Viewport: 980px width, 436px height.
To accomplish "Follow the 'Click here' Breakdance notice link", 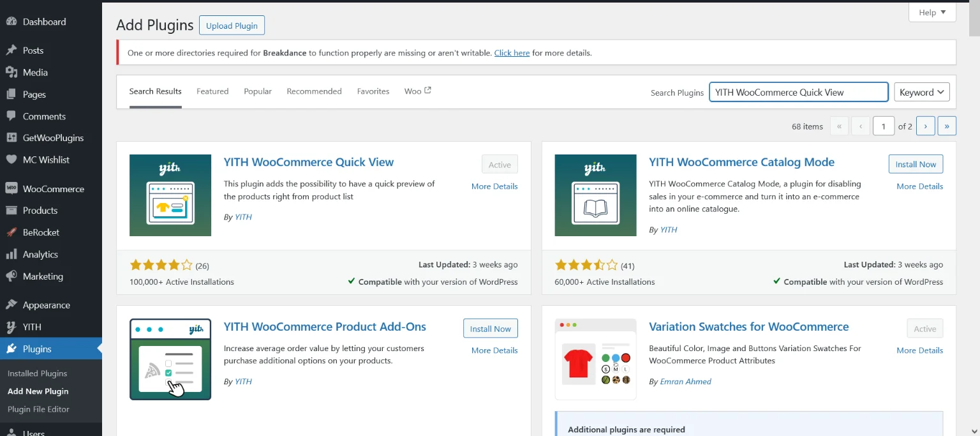I will pos(512,53).
